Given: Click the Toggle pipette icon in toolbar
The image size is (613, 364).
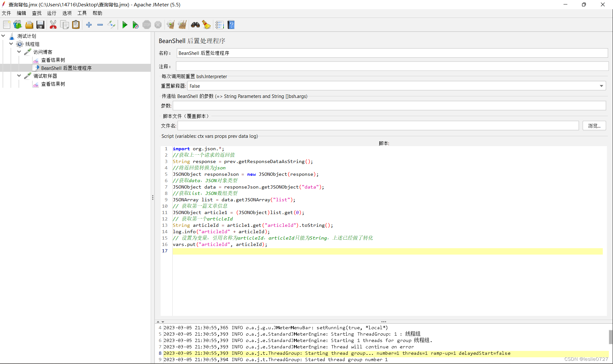Looking at the screenshot, I should pyautogui.click(x=111, y=25).
